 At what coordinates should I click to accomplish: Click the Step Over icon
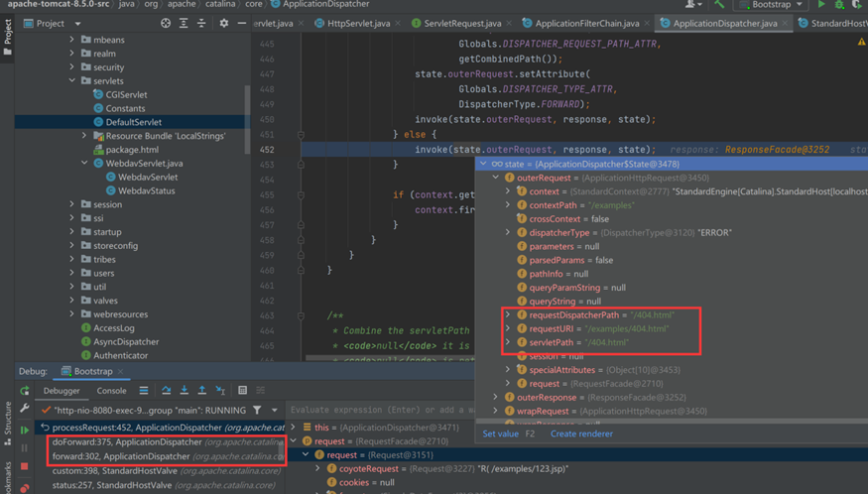pyautogui.click(x=166, y=391)
